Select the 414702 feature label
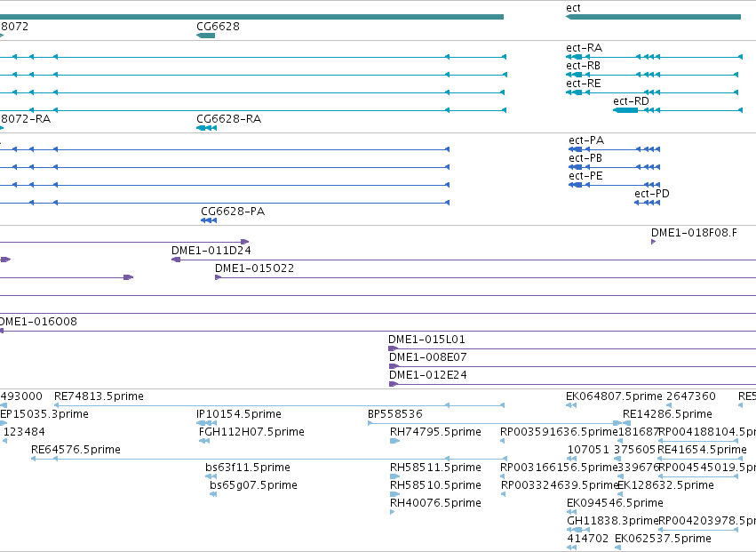The height and width of the screenshot is (552, 756). click(588, 539)
